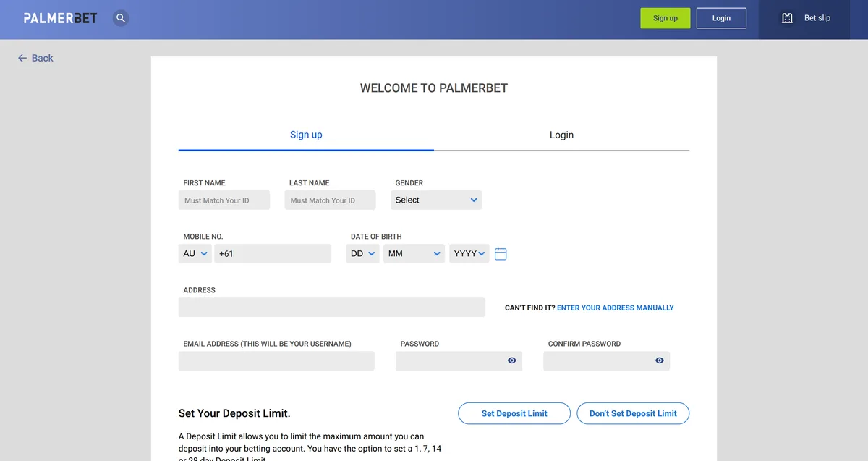
Task: Choose Don't Set Deposit Limit button
Action: point(633,413)
